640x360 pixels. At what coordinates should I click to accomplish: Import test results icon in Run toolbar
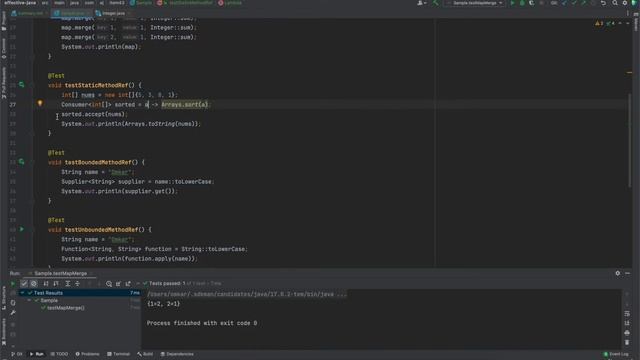pyautogui.click(x=118, y=283)
